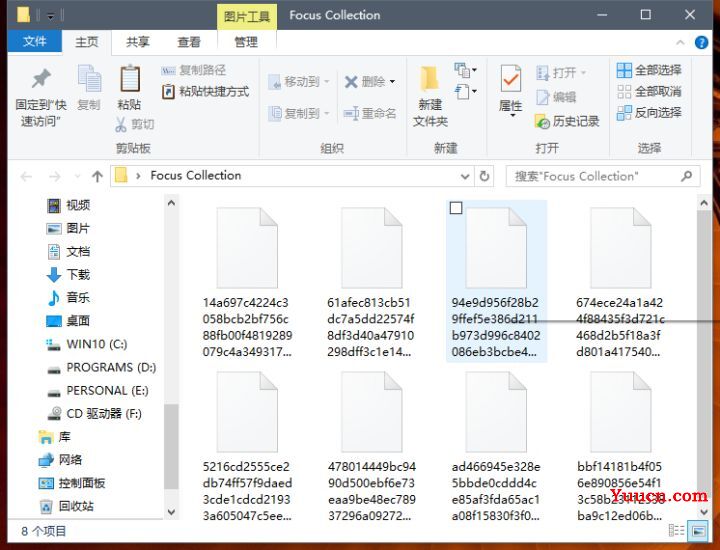Click quick access toolbar folder icon in title bar
This screenshot has width=720, height=550.
[23, 15]
